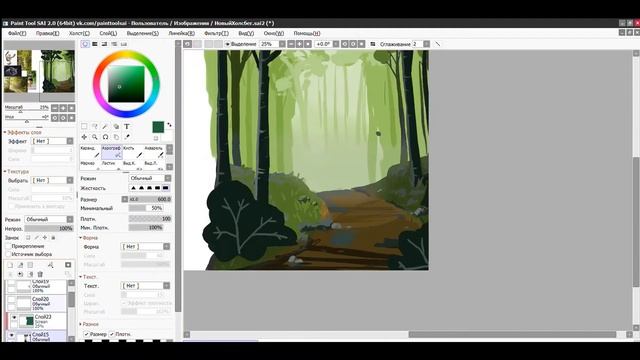Open the RGB sliders panel icon

point(95,44)
